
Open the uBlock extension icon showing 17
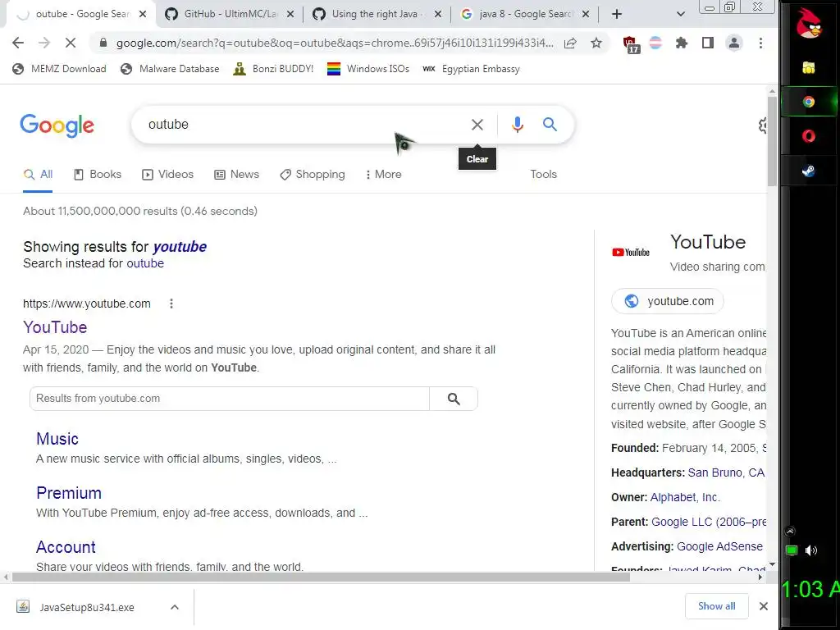click(x=631, y=44)
